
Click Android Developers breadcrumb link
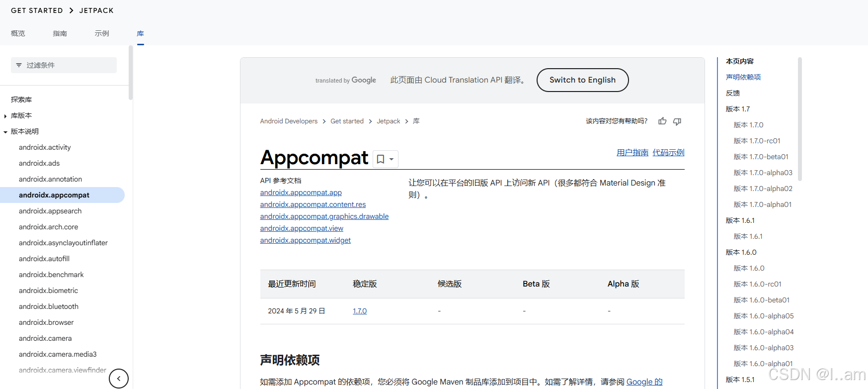coord(289,121)
